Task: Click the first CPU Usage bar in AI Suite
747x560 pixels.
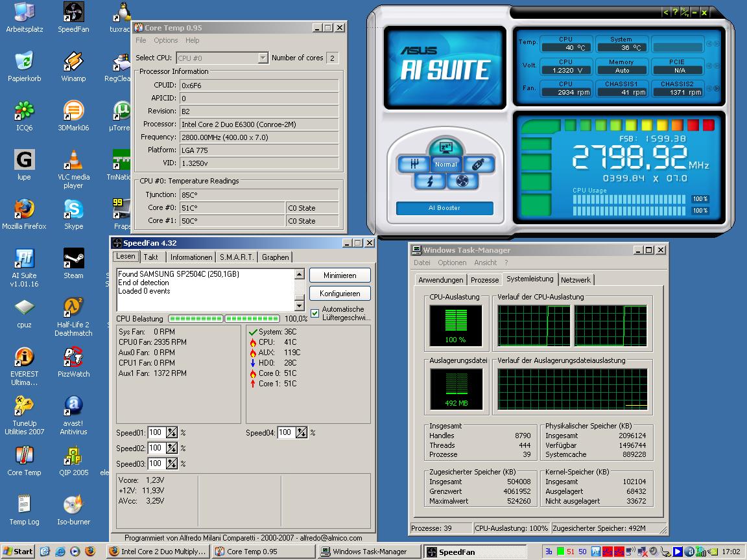Action: 629,199
